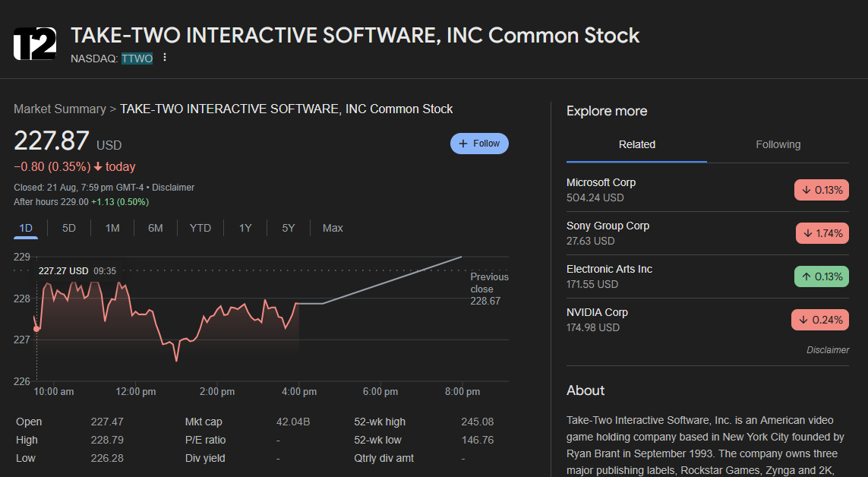Click the Market Summary breadcrumb

pos(60,109)
